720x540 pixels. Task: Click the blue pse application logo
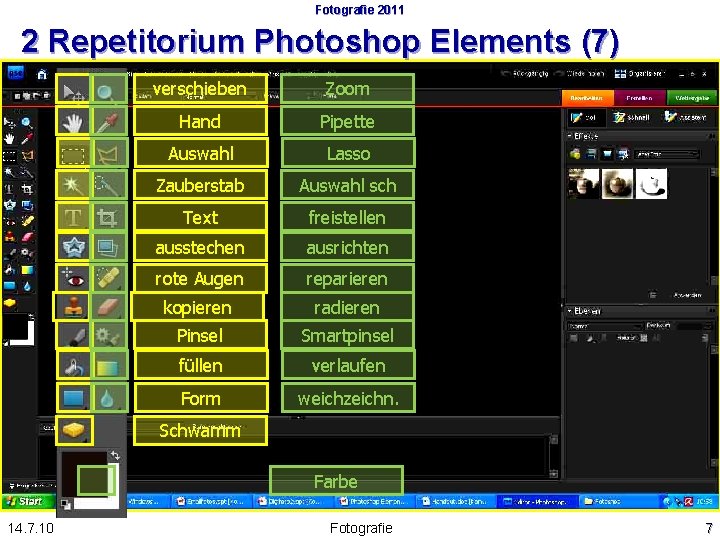click(x=15, y=73)
